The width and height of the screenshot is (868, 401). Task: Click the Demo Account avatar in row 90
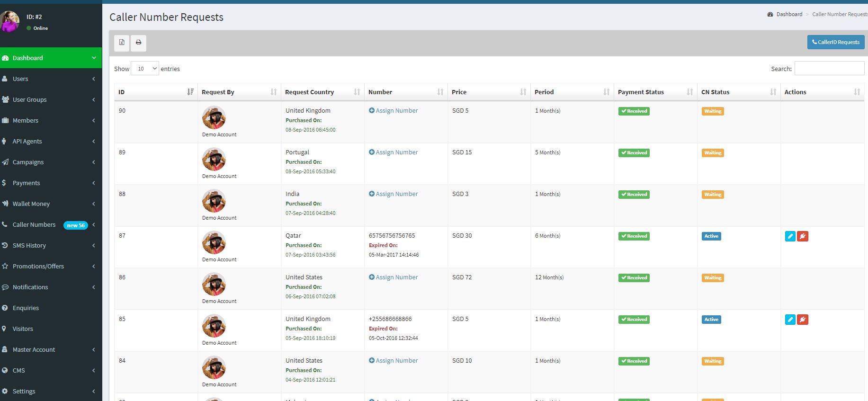[214, 118]
